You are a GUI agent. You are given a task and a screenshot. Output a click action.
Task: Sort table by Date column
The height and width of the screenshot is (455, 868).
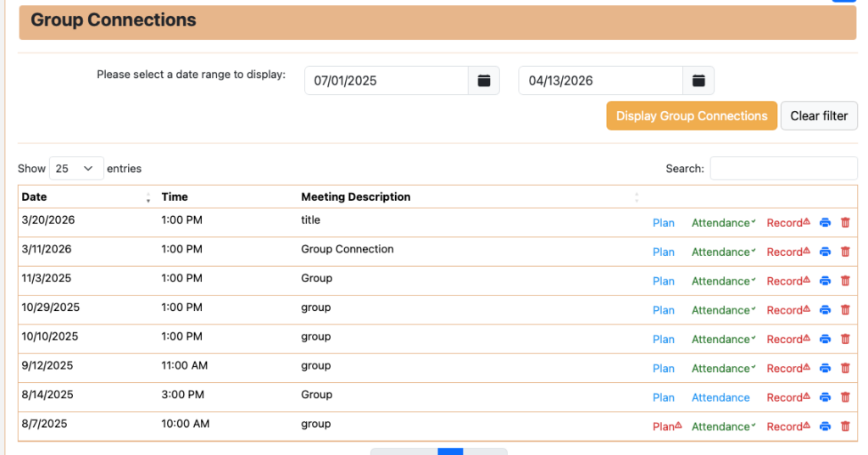click(85, 197)
